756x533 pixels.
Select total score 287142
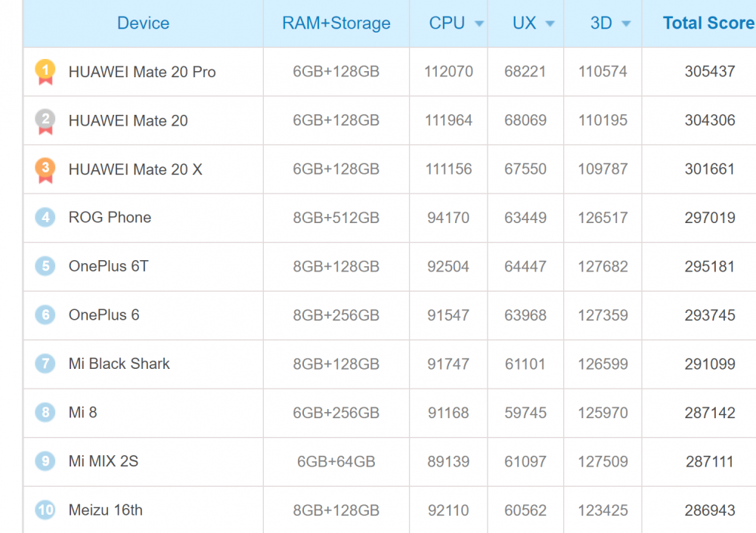click(710, 412)
